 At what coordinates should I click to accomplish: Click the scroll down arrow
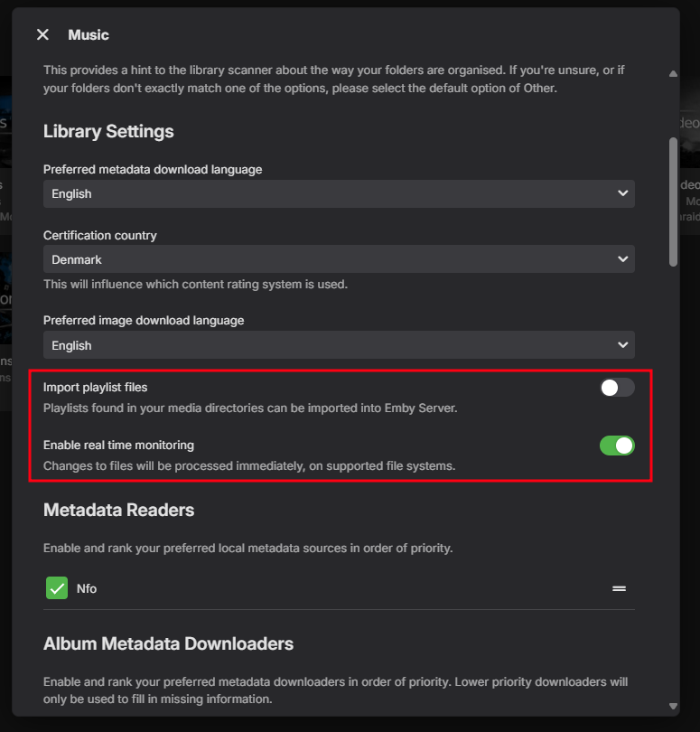coord(673,706)
